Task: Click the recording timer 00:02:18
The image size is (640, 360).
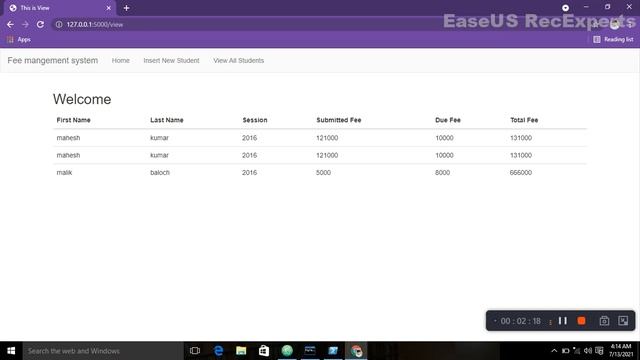Action: (x=520, y=321)
